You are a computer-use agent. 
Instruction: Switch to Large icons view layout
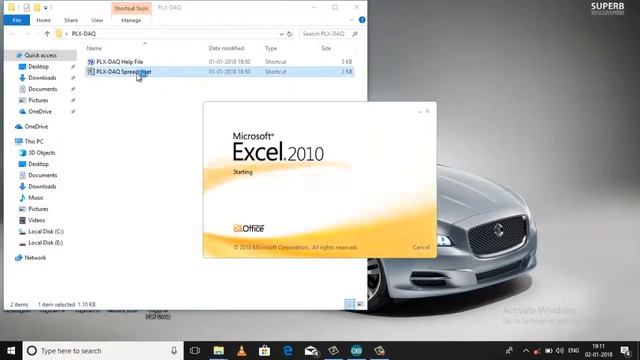(360, 304)
